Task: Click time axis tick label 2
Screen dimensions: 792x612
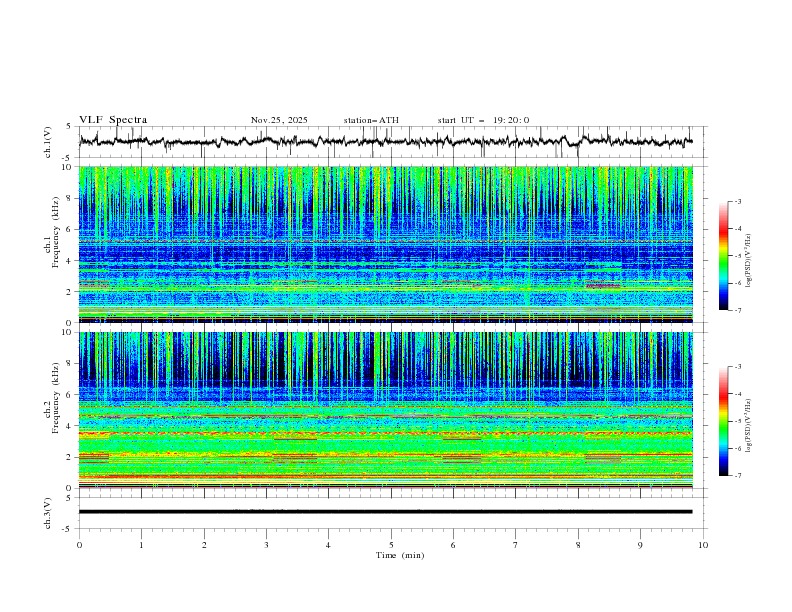Action: click(x=204, y=545)
